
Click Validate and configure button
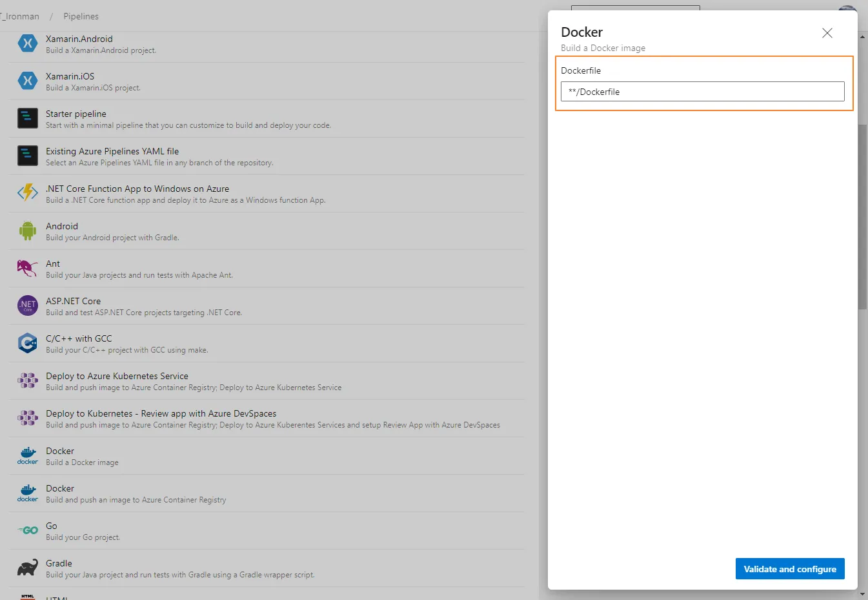pyautogui.click(x=789, y=569)
